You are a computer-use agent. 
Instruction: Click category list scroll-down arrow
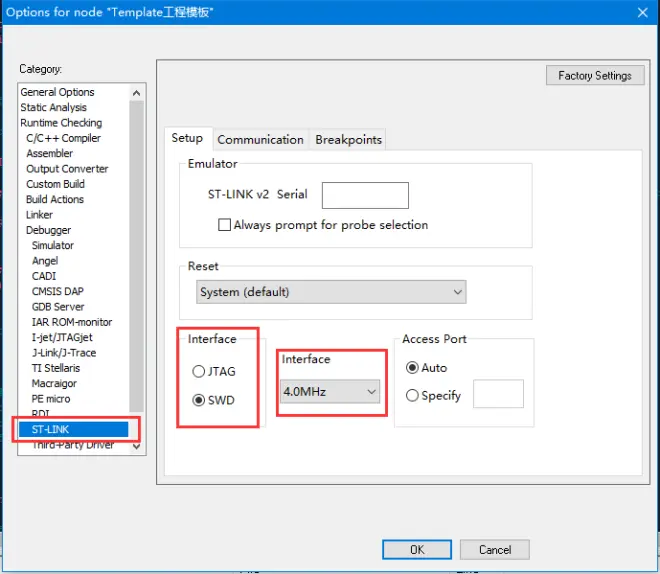pyautogui.click(x=136, y=446)
